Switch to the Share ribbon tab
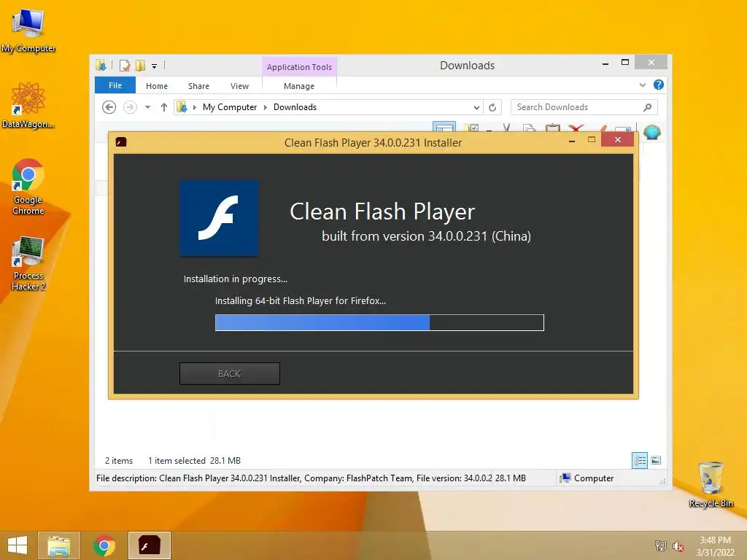The height and width of the screenshot is (560, 747). click(x=198, y=86)
